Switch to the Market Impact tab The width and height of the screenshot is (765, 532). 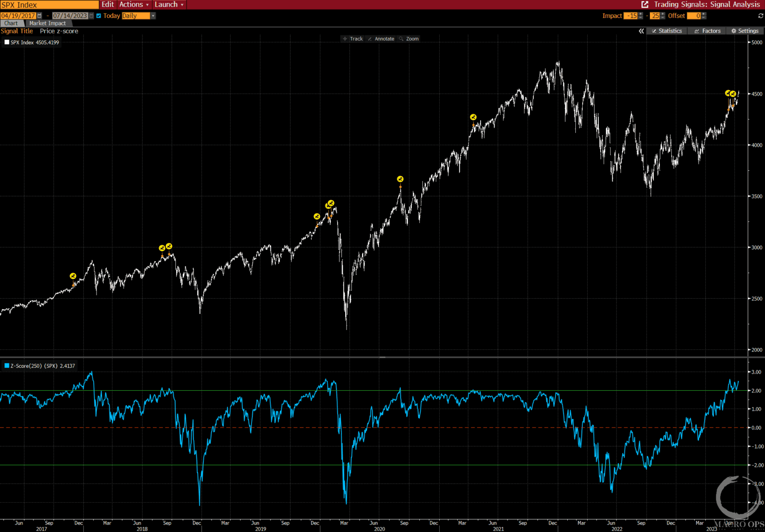click(47, 23)
